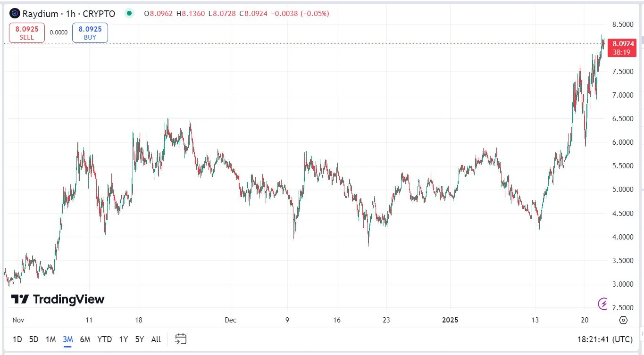The width and height of the screenshot is (644, 355).
Task: Click the 13 date axis label
Action: tap(535, 320)
